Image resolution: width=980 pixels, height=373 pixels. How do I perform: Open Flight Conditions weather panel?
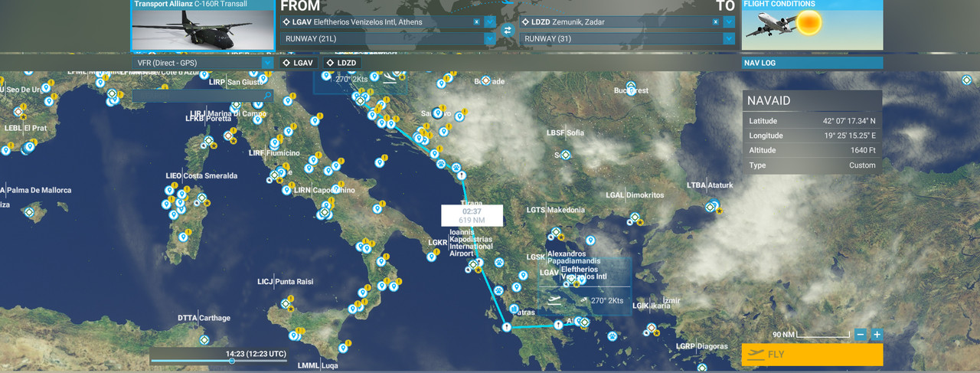(812, 25)
